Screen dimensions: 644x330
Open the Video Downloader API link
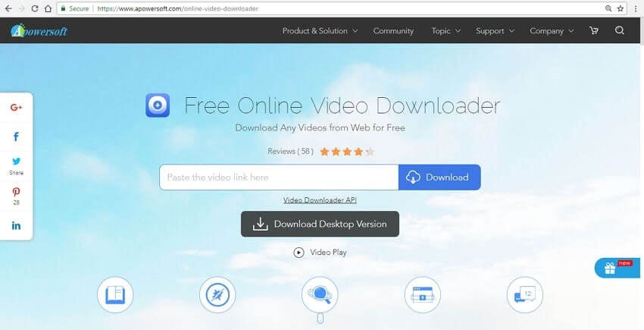click(x=320, y=200)
